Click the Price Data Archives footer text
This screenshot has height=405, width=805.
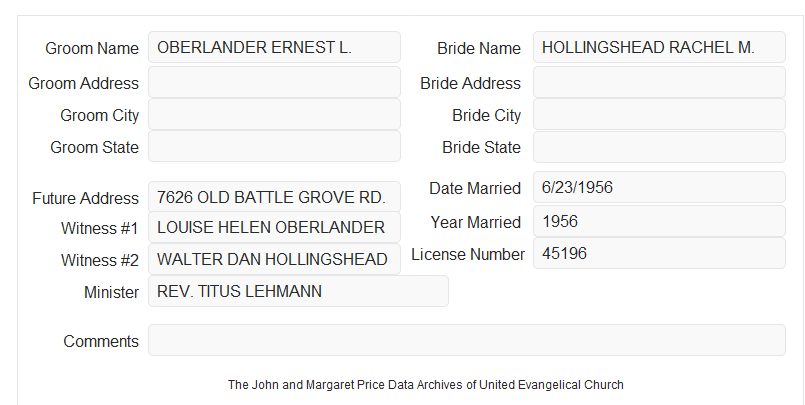(x=426, y=385)
